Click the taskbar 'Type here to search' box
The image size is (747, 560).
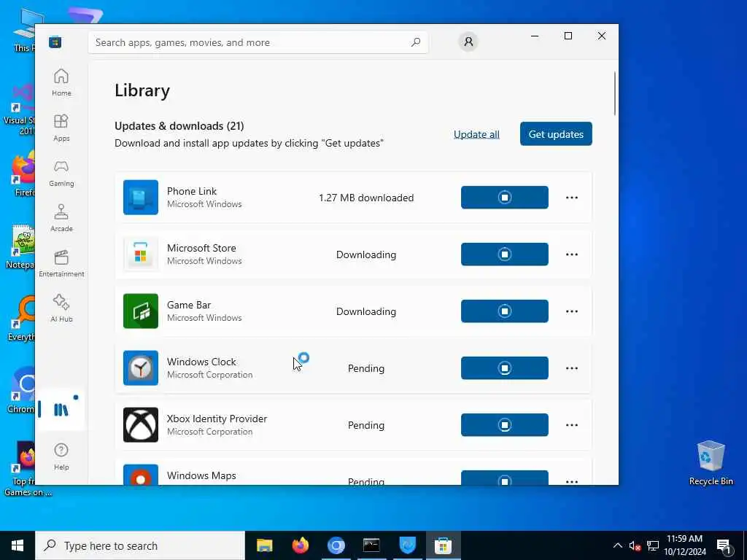(140, 545)
